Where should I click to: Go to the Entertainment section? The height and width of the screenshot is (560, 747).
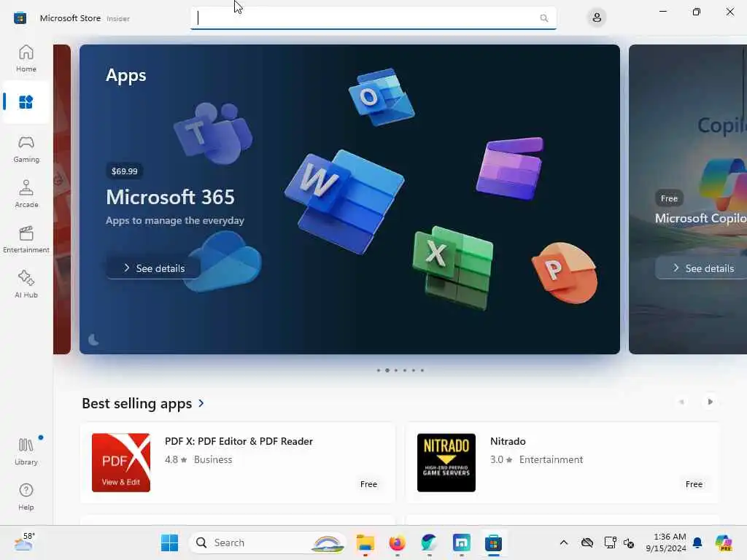[26, 239]
